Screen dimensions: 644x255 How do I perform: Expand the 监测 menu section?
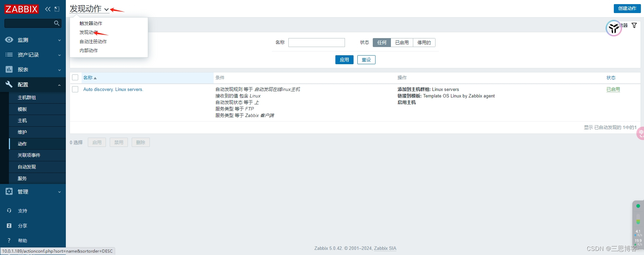coord(59,40)
